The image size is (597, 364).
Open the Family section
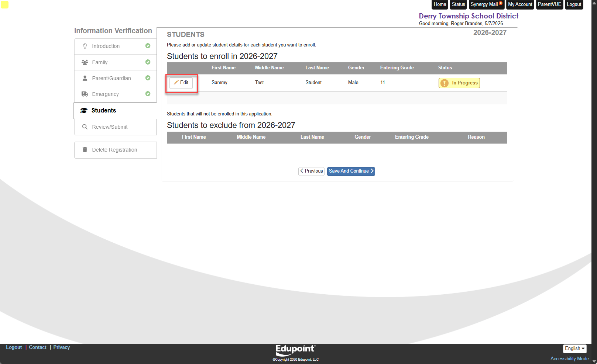tap(116, 62)
